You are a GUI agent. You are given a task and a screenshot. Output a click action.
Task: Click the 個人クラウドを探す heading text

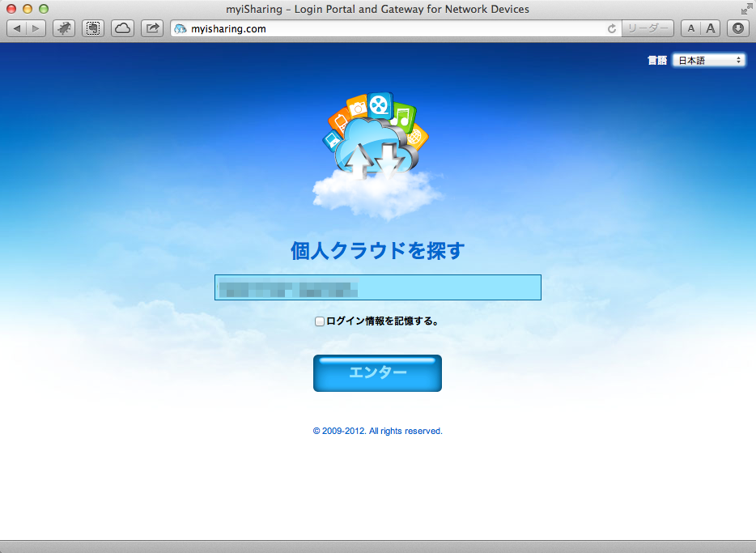377,251
